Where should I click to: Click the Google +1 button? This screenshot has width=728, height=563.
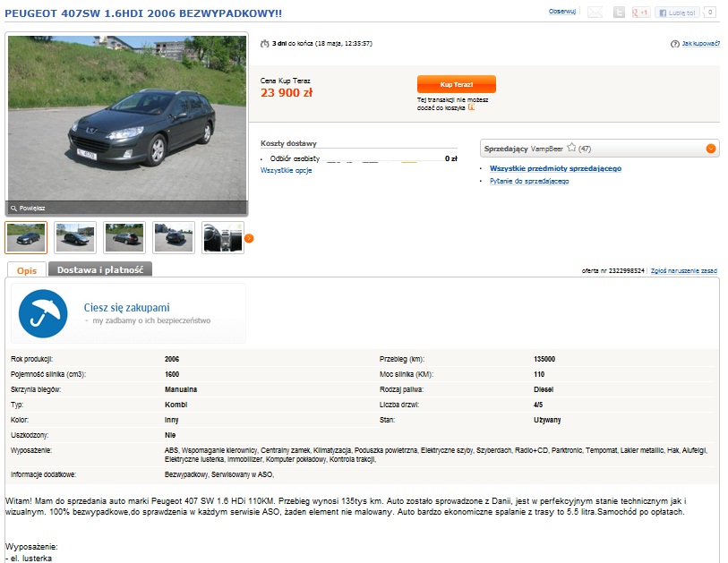tap(641, 13)
